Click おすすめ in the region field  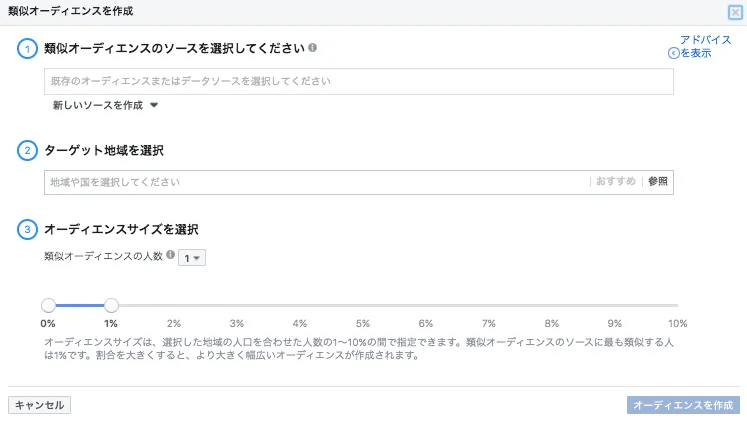[x=616, y=181]
